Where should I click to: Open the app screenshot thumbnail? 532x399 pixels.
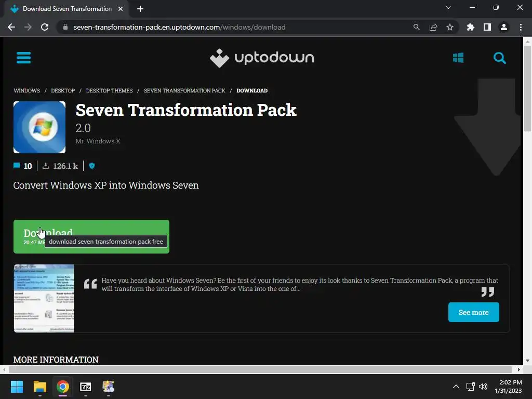tap(44, 298)
